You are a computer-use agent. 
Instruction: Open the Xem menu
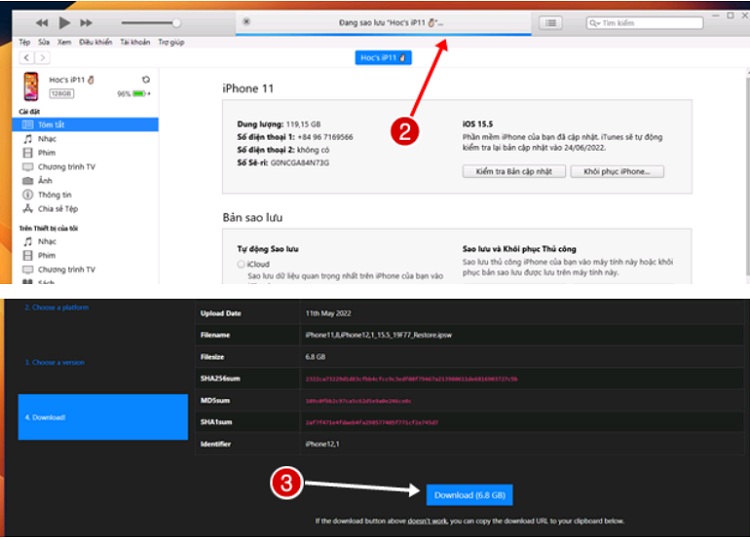pyautogui.click(x=64, y=42)
